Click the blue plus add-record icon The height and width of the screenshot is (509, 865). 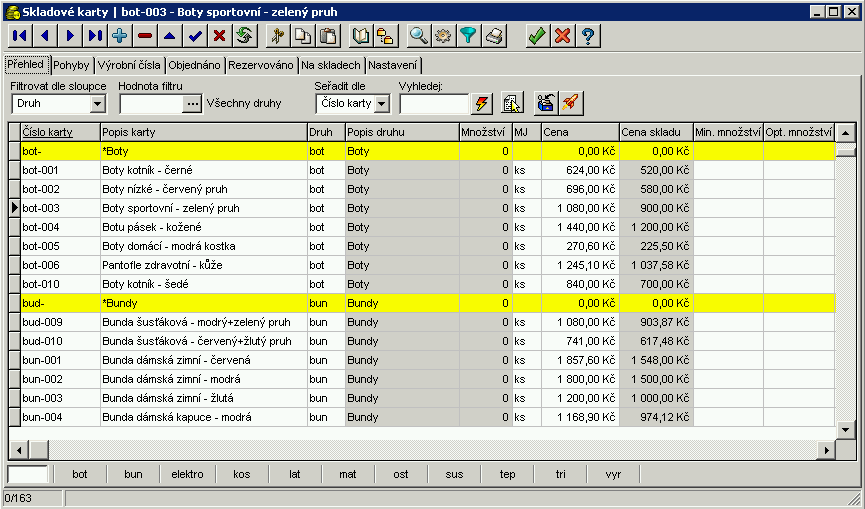coord(120,36)
